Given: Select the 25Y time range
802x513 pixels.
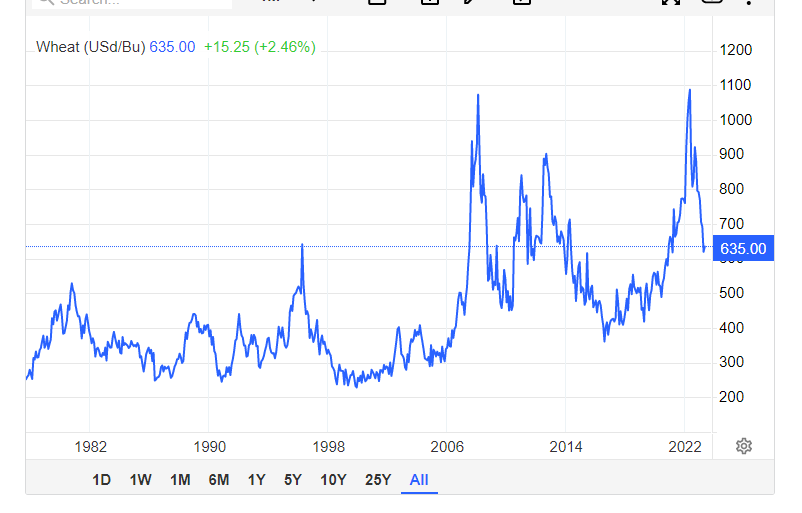Looking at the screenshot, I should (378, 480).
